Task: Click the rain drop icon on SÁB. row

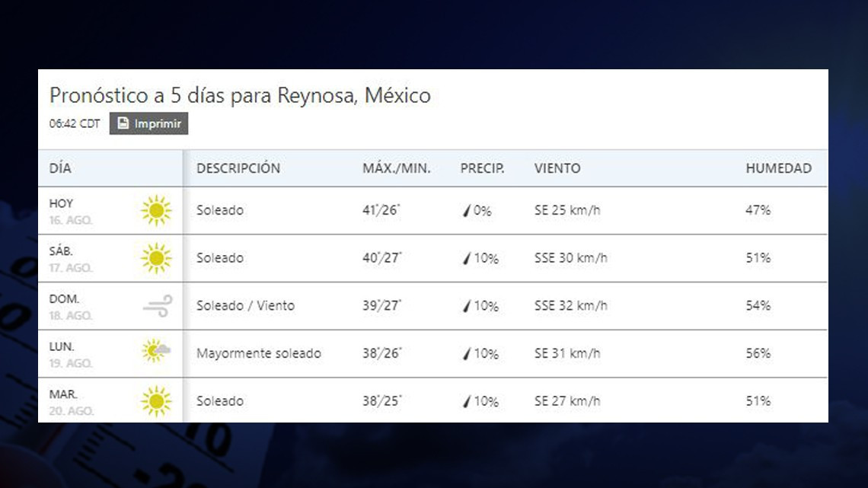Action: point(465,257)
